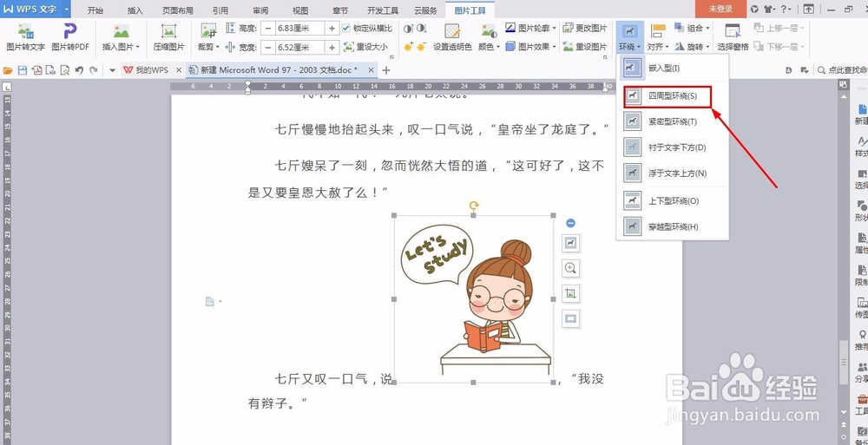
Task: Add a new document tab with plus
Action: click(386, 70)
